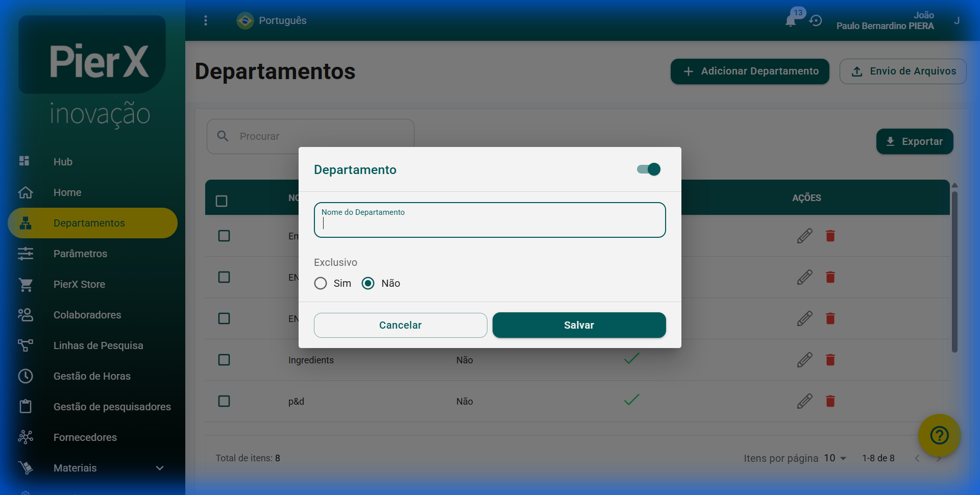Select the Colaboradores sidebar icon
This screenshot has height=495, width=980.
click(26, 315)
